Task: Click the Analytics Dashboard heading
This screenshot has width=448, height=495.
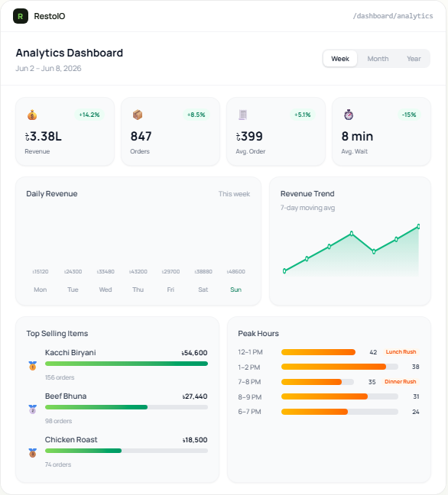Action: coord(70,53)
